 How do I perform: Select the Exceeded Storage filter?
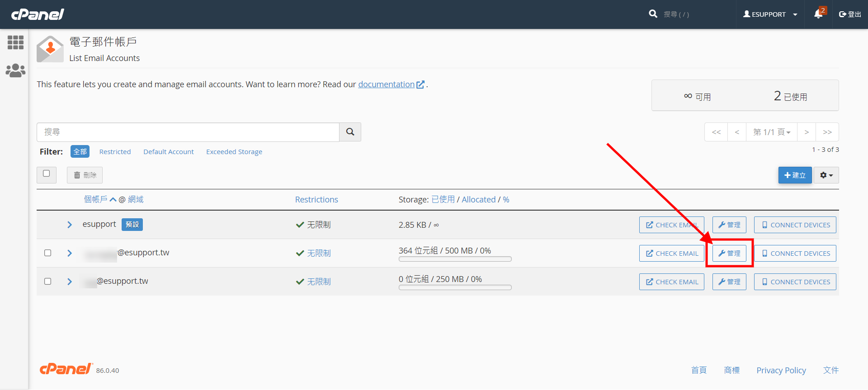tap(234, 152)
